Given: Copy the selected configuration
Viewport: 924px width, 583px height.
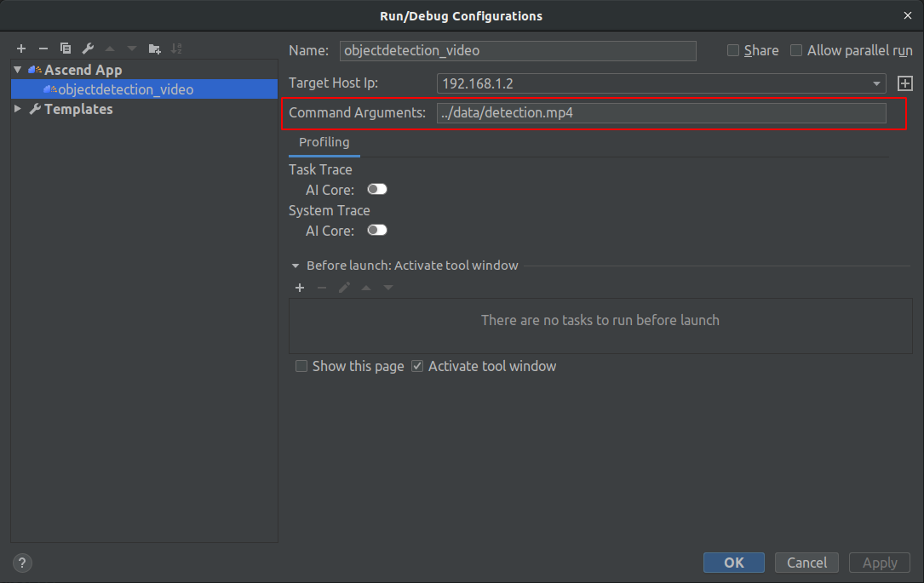Looking at the screenshot, I should 65,49.
